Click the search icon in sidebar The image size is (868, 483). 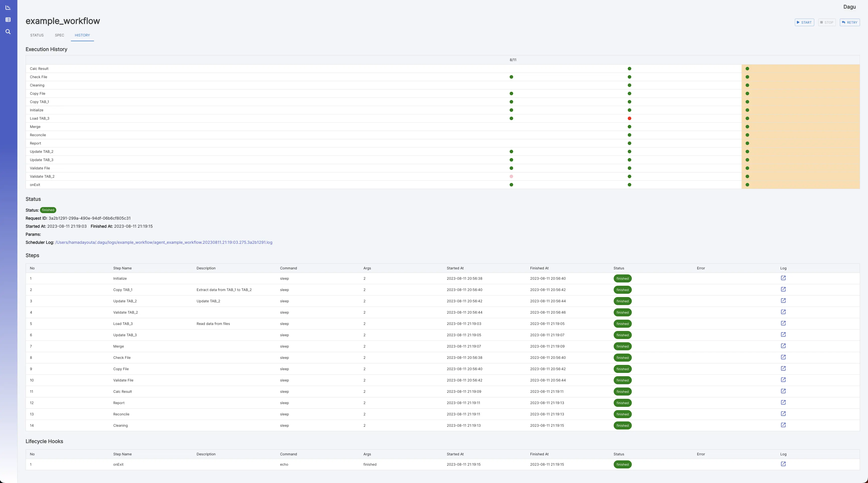pyautogui.click(x=8, y=32)
